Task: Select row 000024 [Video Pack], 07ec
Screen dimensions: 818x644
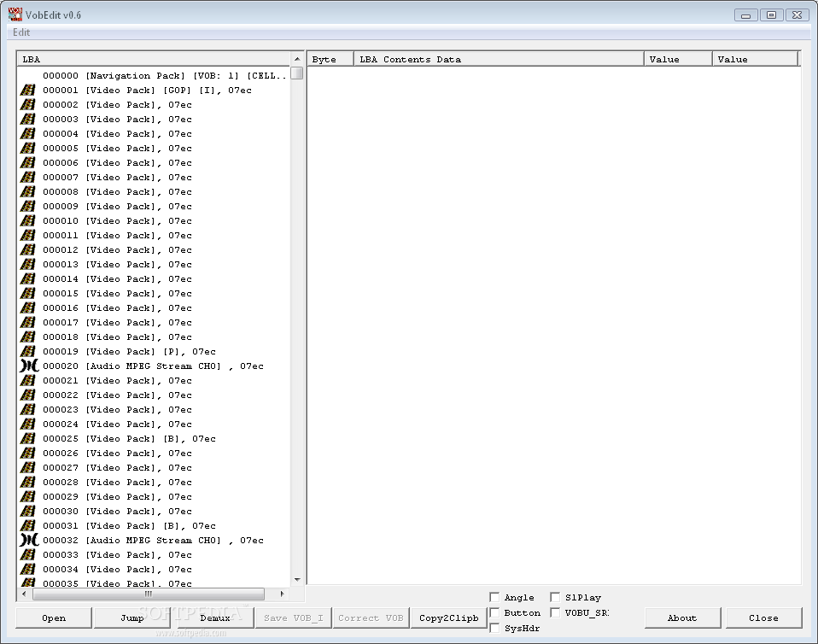Action: pos(117,424)
